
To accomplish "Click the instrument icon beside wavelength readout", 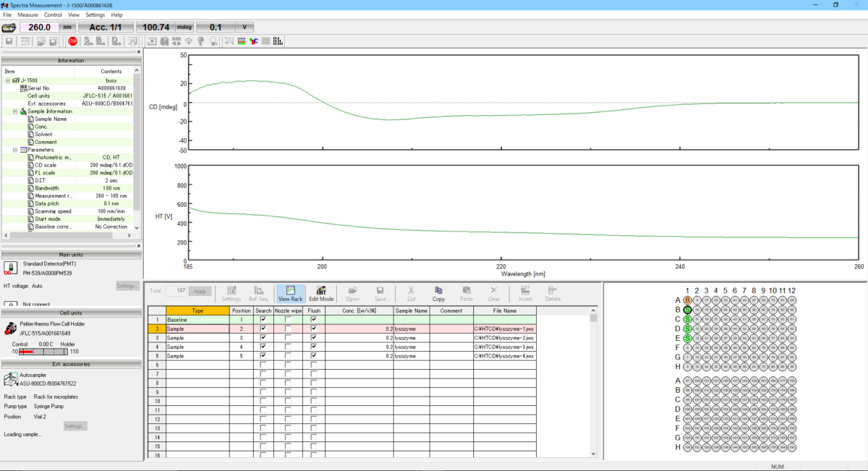I will (x=9, y=27).
